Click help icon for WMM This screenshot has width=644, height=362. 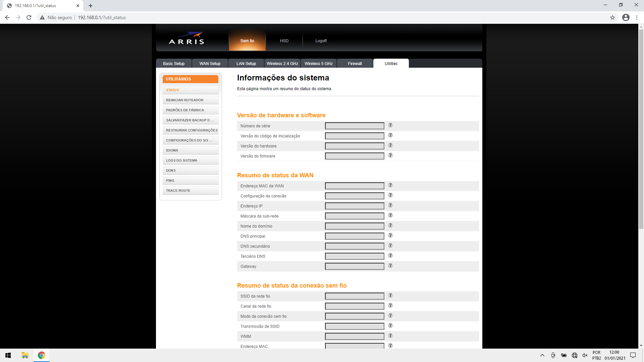coord(390,336)
